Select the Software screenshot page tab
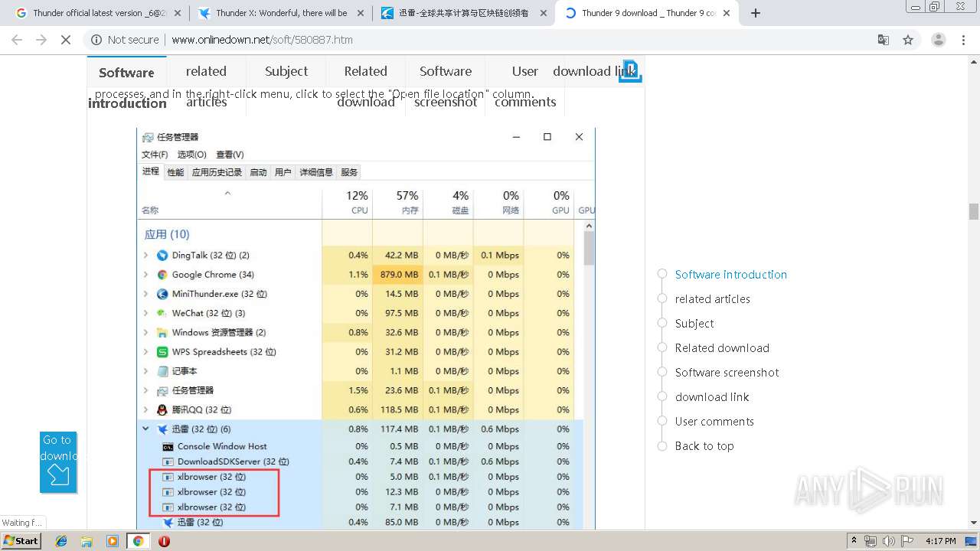980x551 pixels. pyautogui.click(x=446, y=86)
